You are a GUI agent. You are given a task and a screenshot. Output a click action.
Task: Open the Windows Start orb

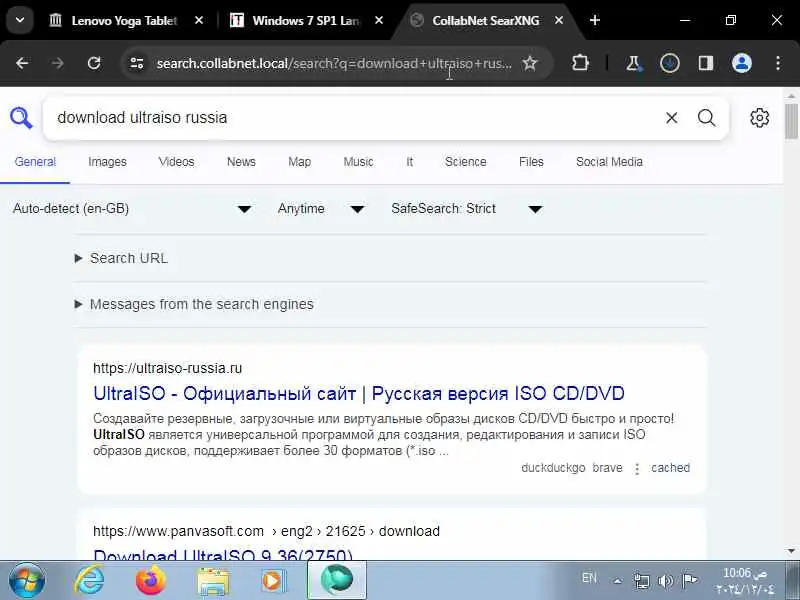(x=26, y=581)
